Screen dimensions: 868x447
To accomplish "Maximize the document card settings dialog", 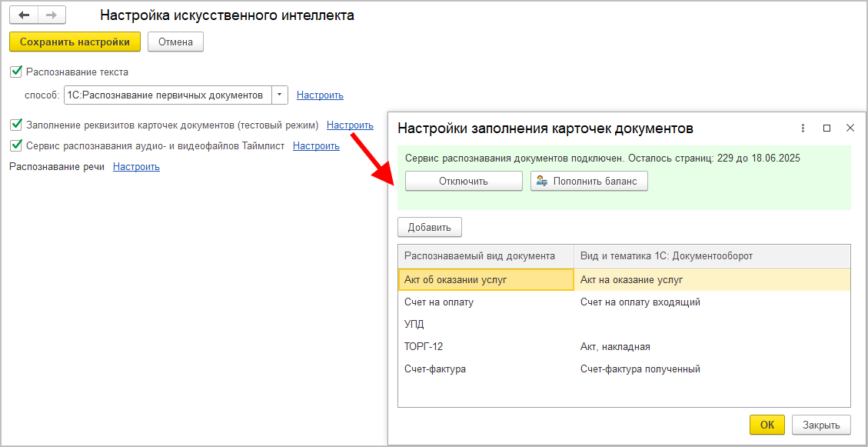I will (x=826, y=128).
